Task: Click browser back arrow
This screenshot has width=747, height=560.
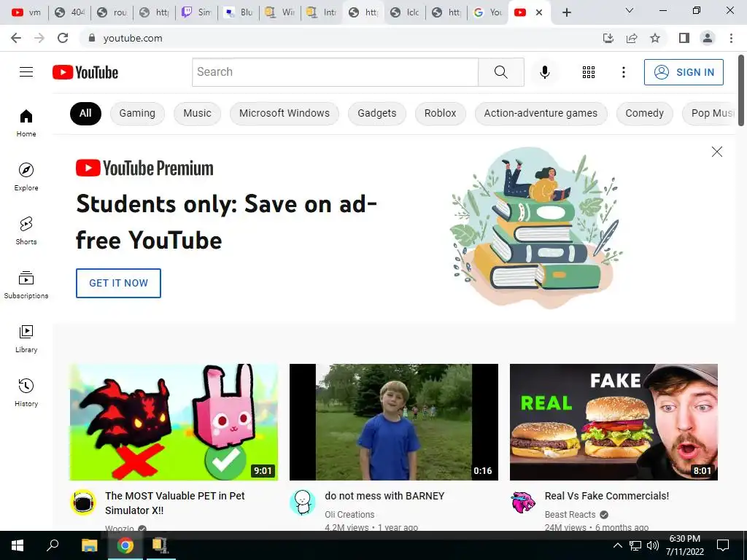Action: tap(16, 38)
